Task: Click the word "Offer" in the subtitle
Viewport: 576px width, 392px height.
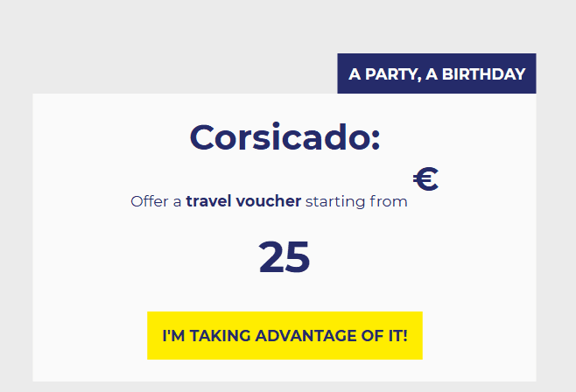Action: tap(150, 202)
